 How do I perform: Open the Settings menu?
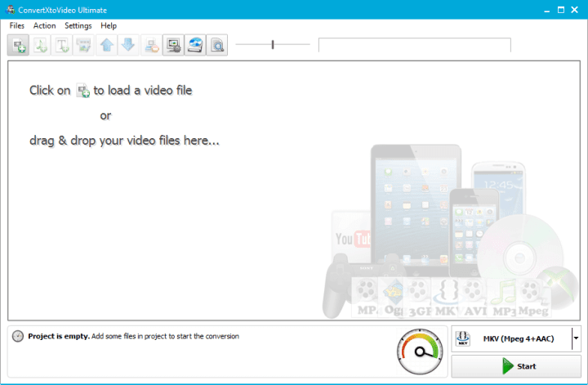[x=78, y=25]
